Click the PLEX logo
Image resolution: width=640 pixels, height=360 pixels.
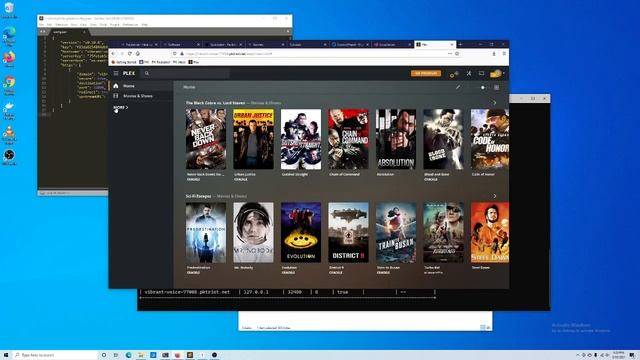(x=129, y=73)
